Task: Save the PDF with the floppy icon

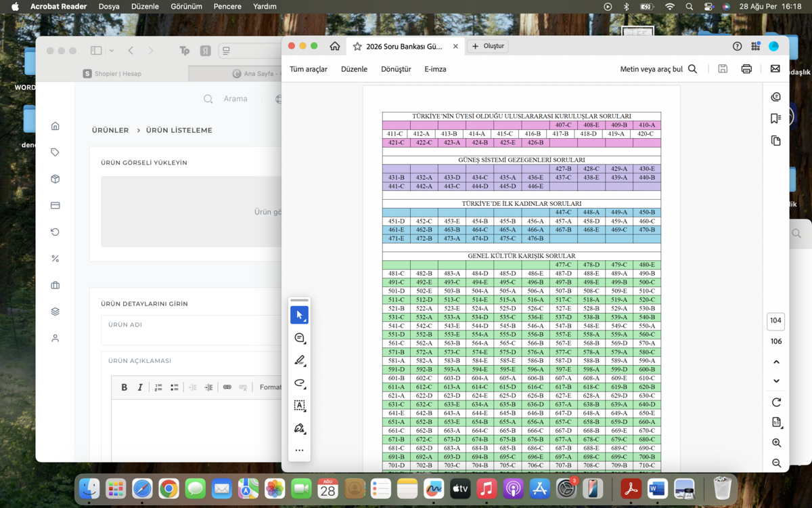Action: click(723, 68)
